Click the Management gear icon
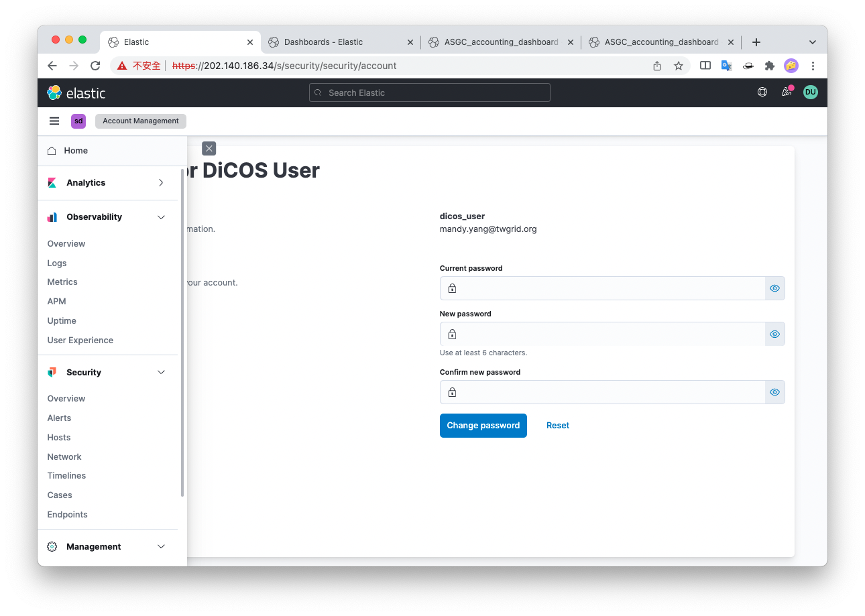 (x=52, y=547)
